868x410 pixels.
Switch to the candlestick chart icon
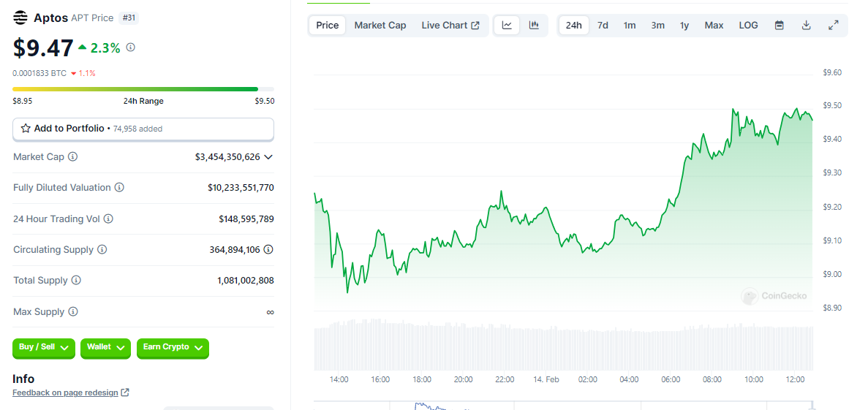tap(534, 26)
